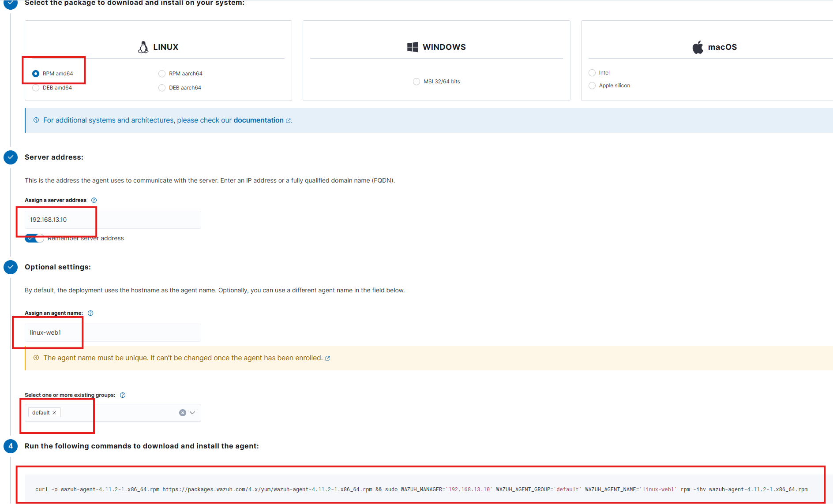The image size is (833, 504).
Task: Select the Apple silicon macOS option
Action: (592, 86)
